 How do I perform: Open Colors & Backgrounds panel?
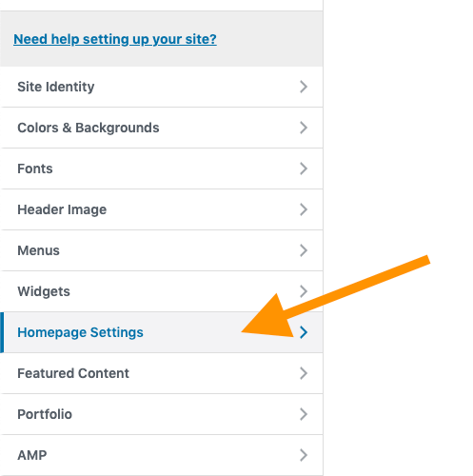(x=162, y=128)
